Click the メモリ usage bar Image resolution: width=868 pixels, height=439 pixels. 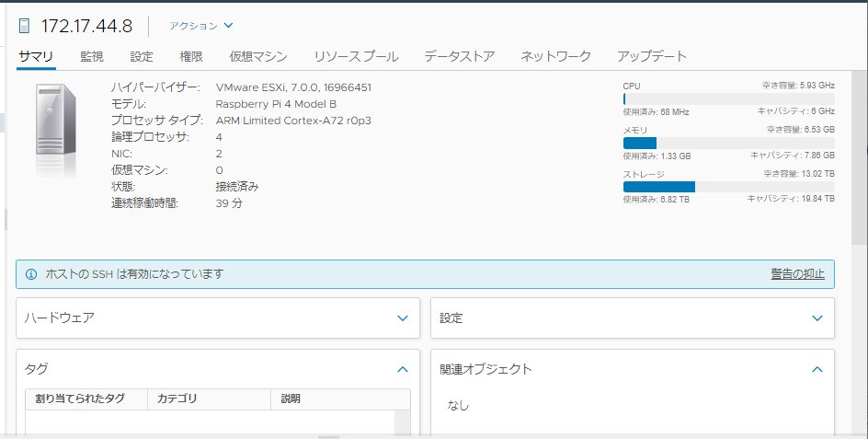coord(728,143)
